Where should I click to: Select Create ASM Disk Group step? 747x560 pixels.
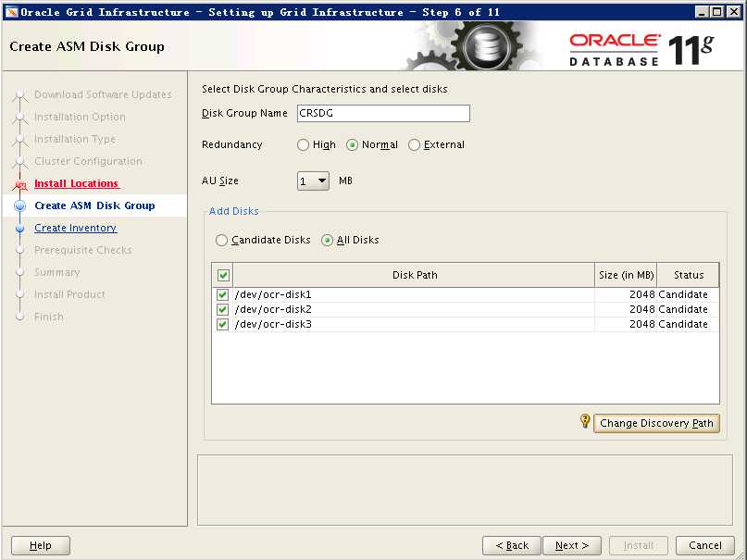pyautogui.click(x=94, y=205)
